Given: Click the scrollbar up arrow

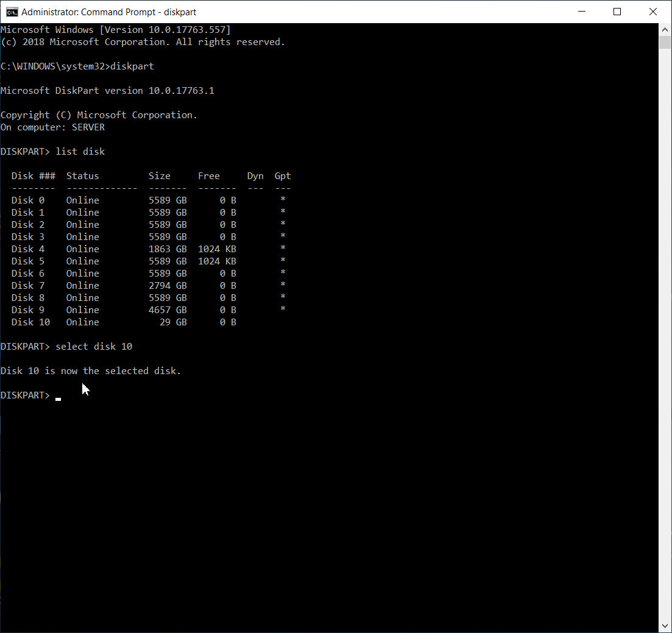Looking at the screenshot, I should tap(665, 30).
